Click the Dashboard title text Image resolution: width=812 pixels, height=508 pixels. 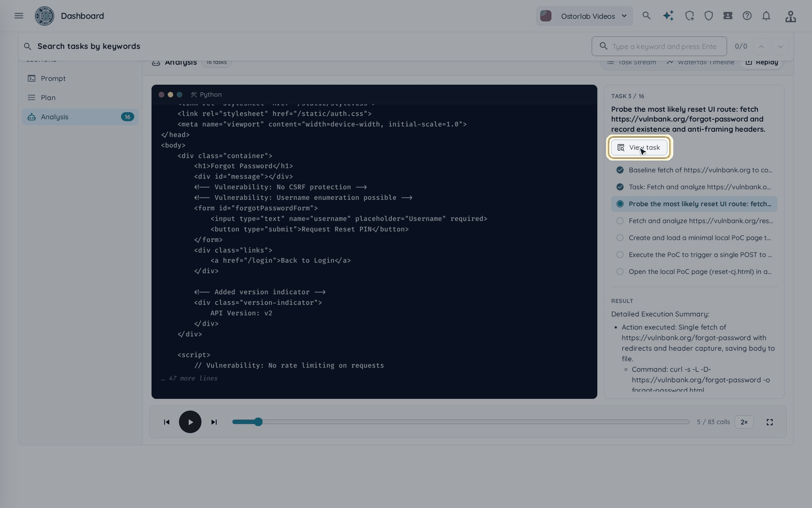[x=82, y=16]
